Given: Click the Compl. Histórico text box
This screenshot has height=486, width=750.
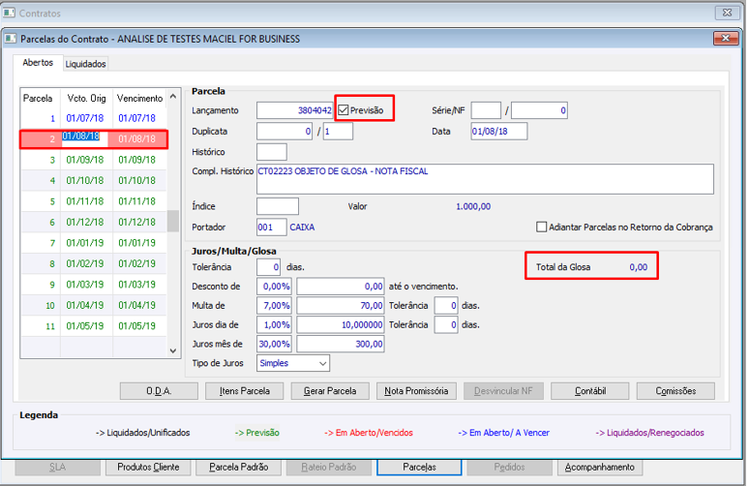Looking at the screenshot, I should 485,179.
